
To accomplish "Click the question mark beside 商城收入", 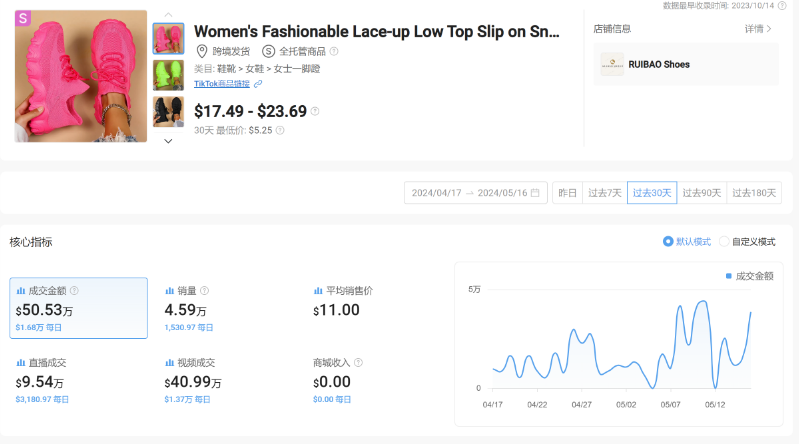I will [358, 363].
